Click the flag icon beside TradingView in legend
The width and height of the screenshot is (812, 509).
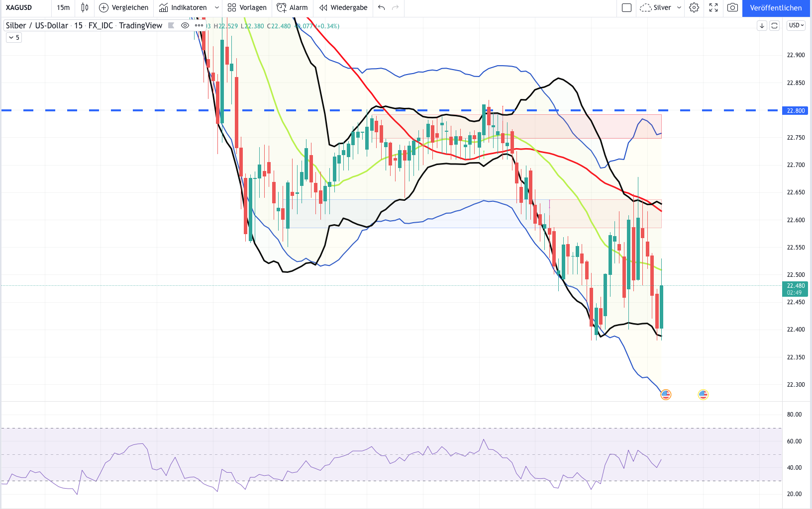171,25
